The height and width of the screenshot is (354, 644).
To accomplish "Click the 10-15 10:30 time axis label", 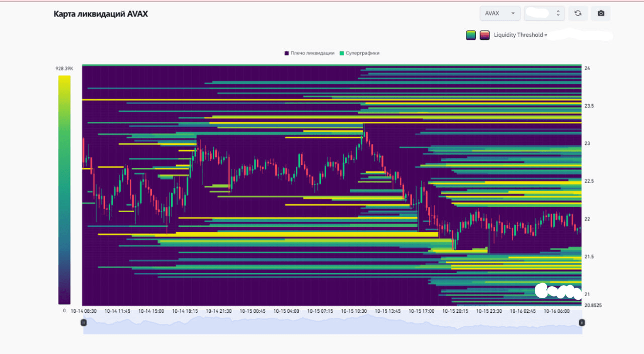I will coord(354,311).
